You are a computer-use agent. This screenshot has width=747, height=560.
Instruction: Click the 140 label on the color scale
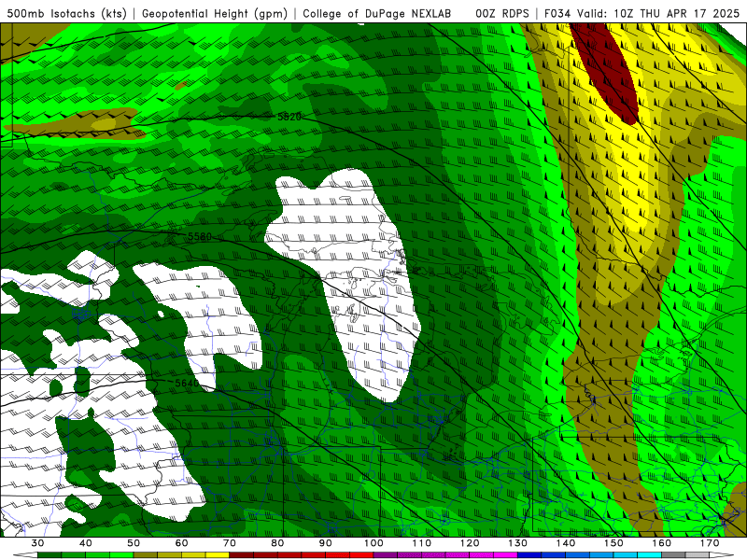[566, 543]
